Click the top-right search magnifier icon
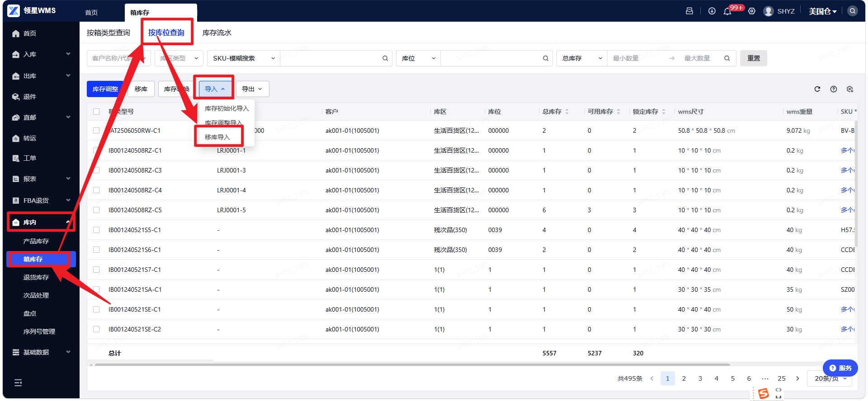 tap(853, 11)
